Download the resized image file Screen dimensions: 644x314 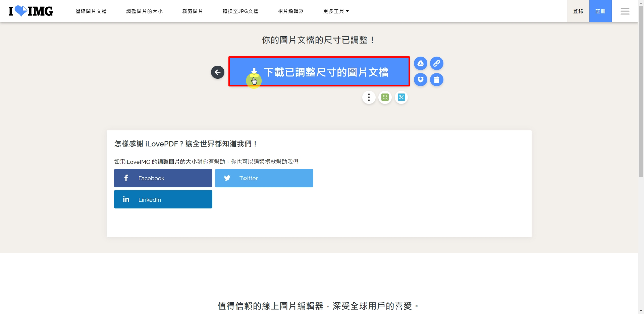click(x=319, y=72)
